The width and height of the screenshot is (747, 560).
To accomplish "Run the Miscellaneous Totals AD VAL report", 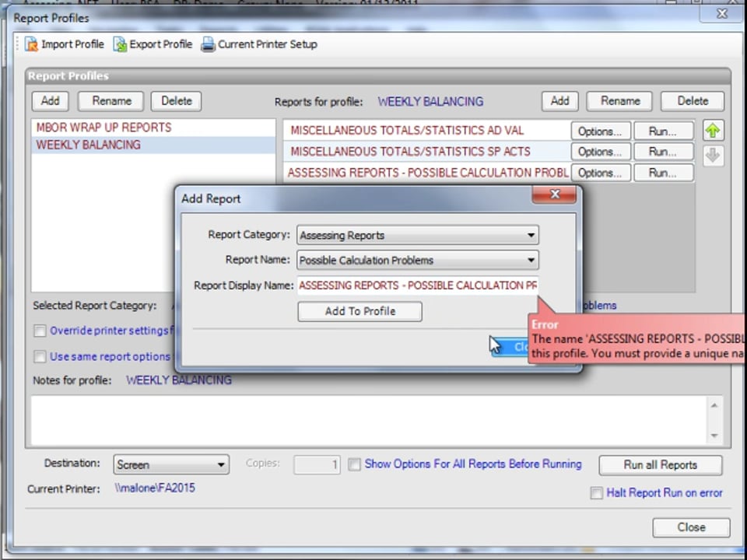I will [663, 131].
